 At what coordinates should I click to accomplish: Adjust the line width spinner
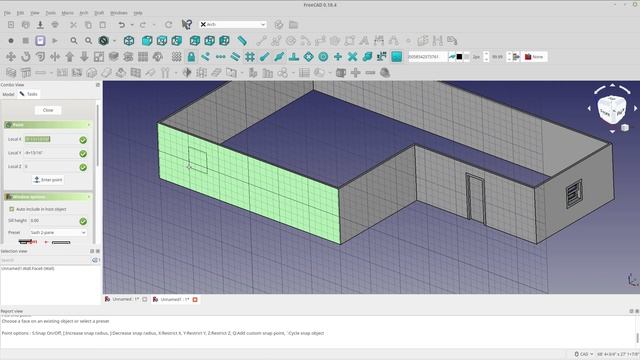point(486,57)
